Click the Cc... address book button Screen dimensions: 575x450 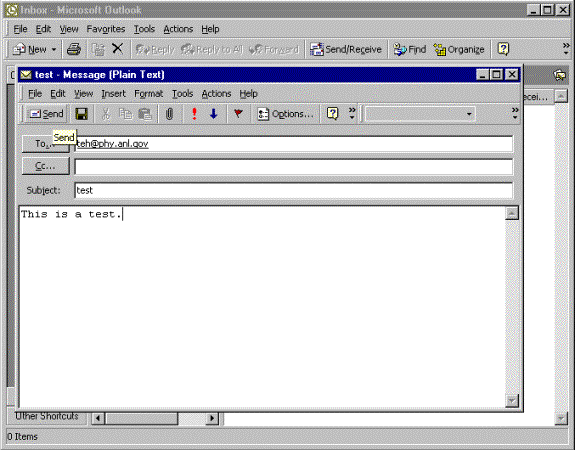45,166
